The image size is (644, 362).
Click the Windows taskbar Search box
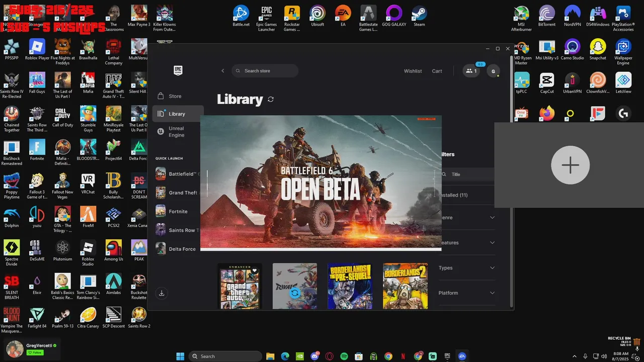[225, 356]
